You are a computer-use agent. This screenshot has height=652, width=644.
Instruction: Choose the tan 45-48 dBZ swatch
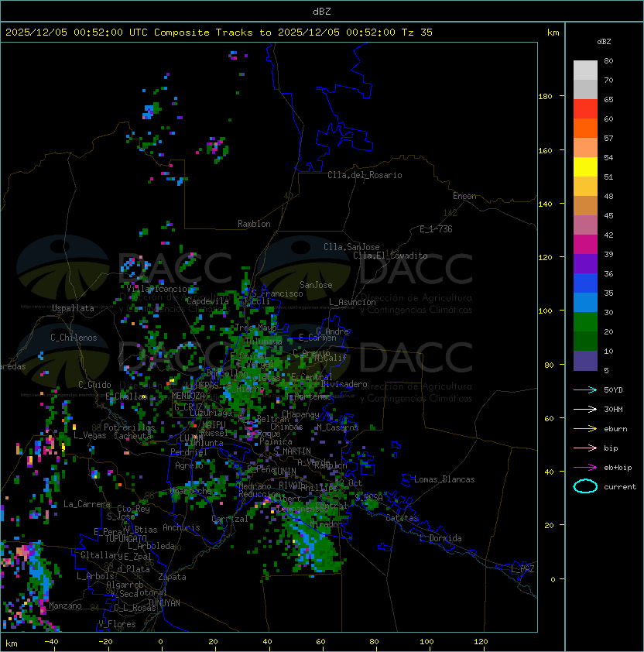tap(585, 205)
